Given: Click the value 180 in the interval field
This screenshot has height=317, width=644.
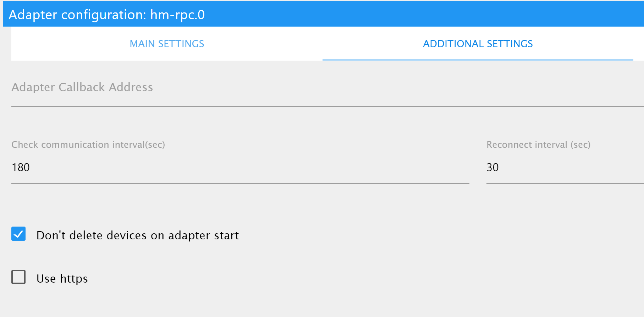Looking at the screenshot, I should coord(21,167).
